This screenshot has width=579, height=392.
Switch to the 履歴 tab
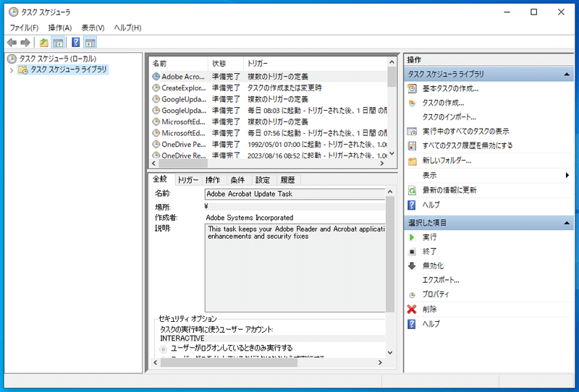point(287,180)
